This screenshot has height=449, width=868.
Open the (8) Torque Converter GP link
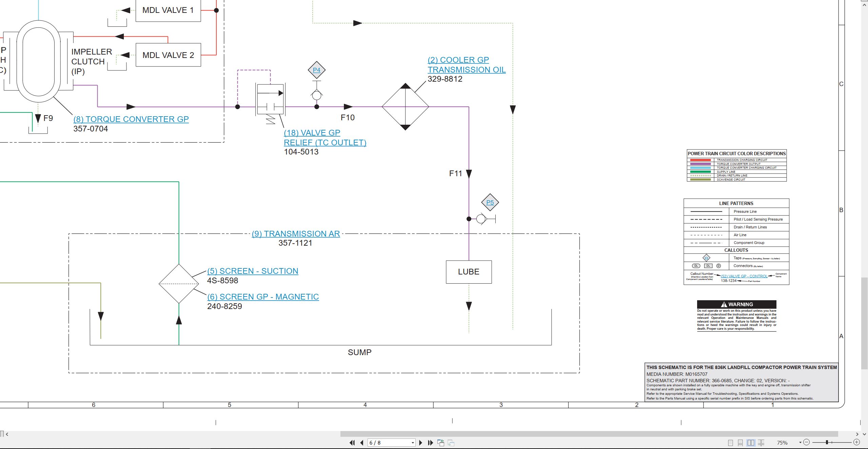pos(131,119)
